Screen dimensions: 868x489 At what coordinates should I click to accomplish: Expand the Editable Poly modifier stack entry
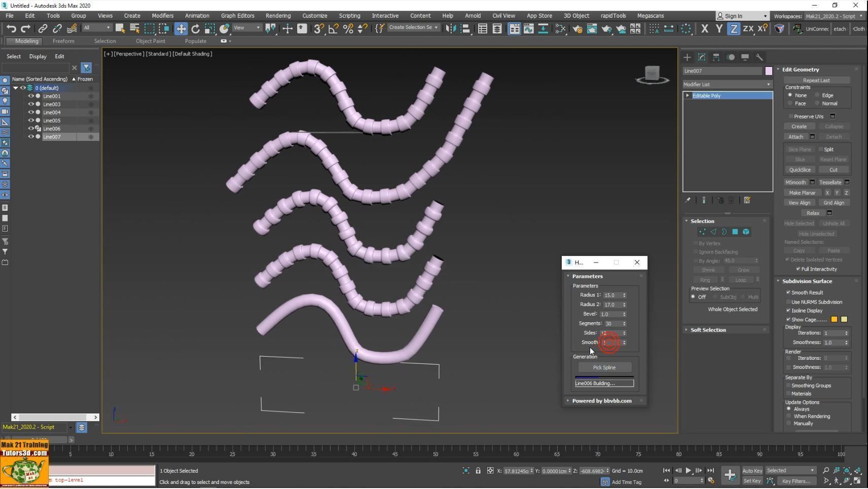tap(688, 96)
